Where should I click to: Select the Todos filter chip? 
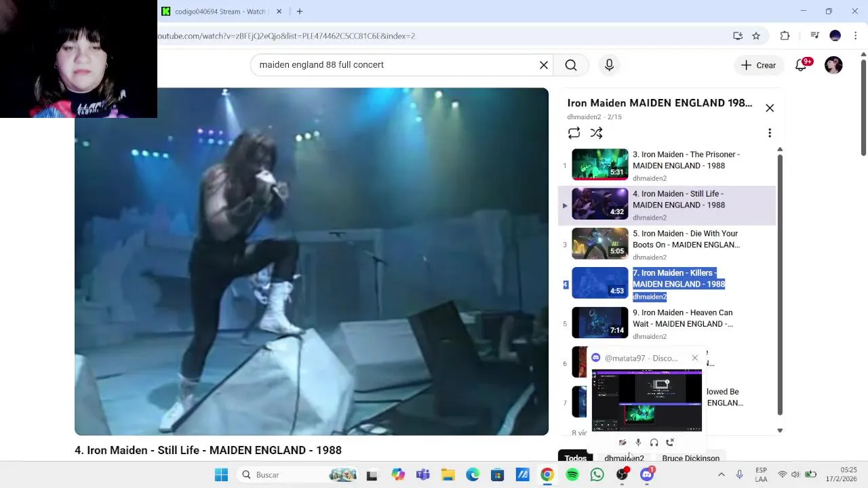click(575, 457)
